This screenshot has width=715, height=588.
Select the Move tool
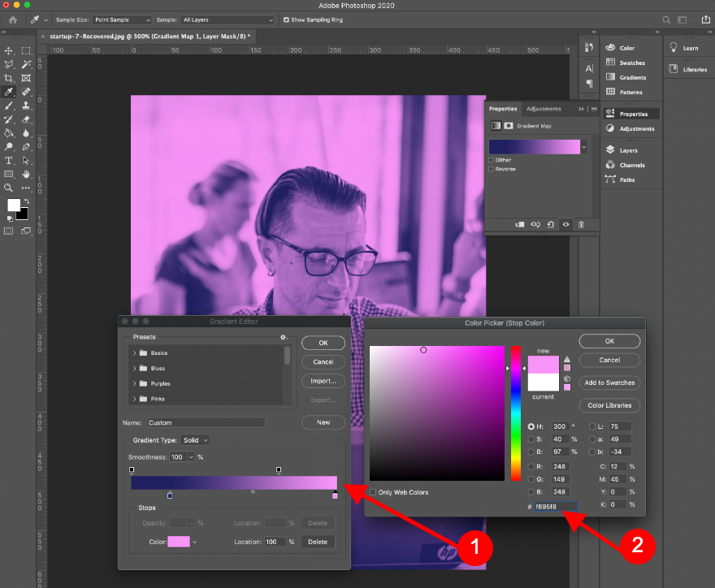pyautogui.click(x=9, y=50)
